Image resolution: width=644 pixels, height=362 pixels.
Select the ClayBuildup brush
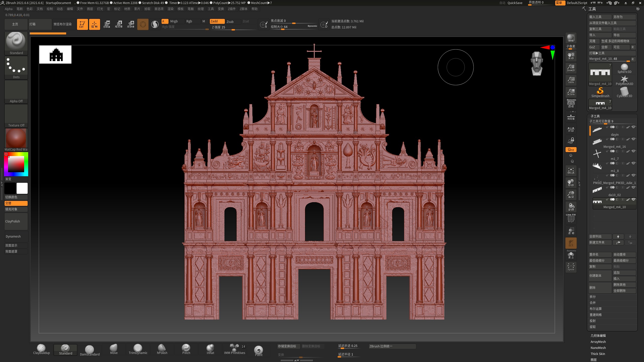(x=42, y=349)
